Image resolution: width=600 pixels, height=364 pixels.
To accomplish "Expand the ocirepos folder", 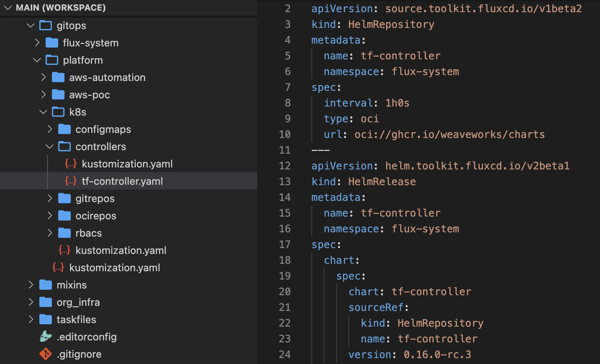I will (50, 215).
